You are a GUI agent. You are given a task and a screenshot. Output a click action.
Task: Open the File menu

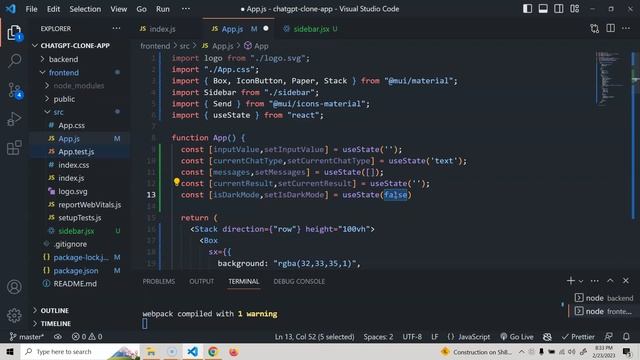pos(31,9)
